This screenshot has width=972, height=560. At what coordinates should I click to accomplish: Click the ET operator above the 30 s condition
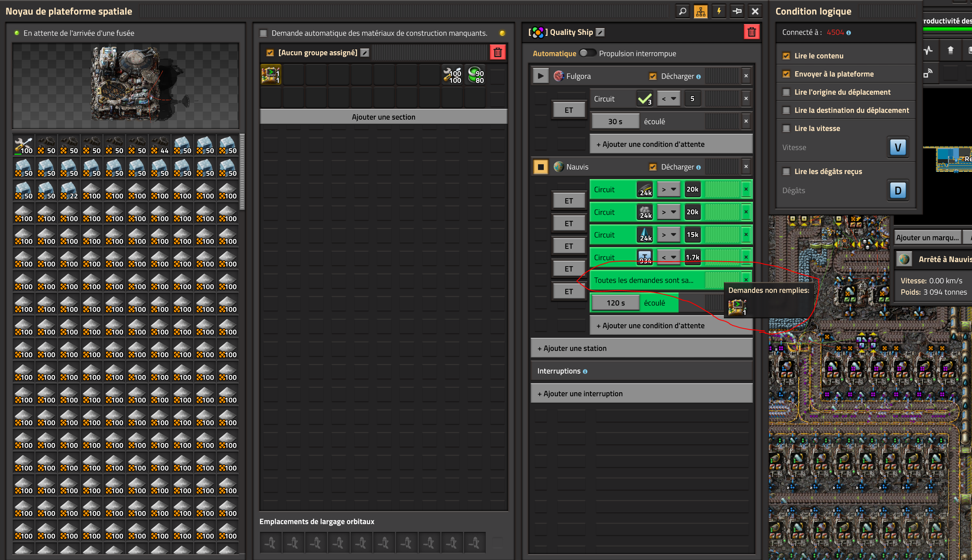[568, 110]
